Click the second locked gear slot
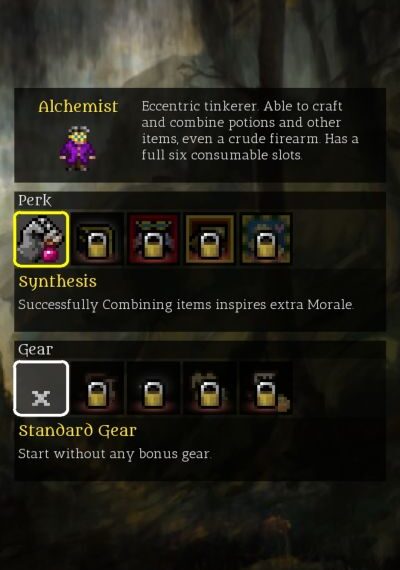Viewport: 400px width, 570px height. click(x=97, y=388)
